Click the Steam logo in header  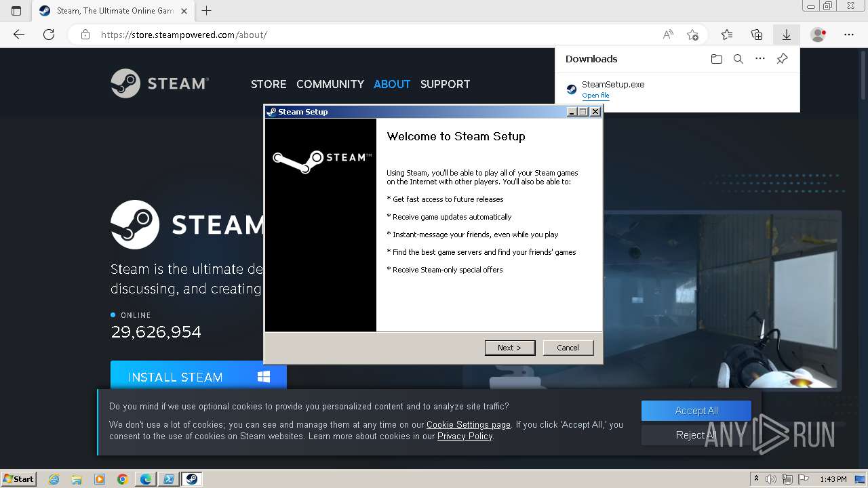pos(160,83)
